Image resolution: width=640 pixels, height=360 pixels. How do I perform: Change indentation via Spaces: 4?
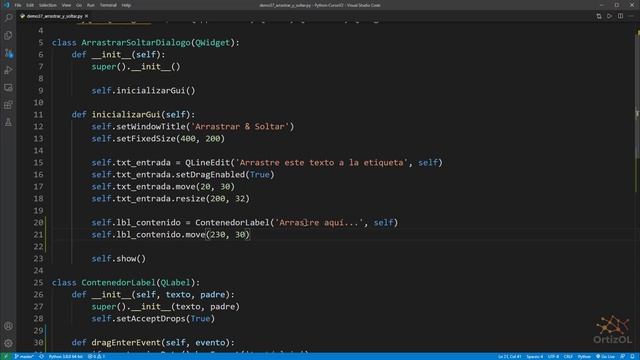pyautogui.click(x=535, y=356)
